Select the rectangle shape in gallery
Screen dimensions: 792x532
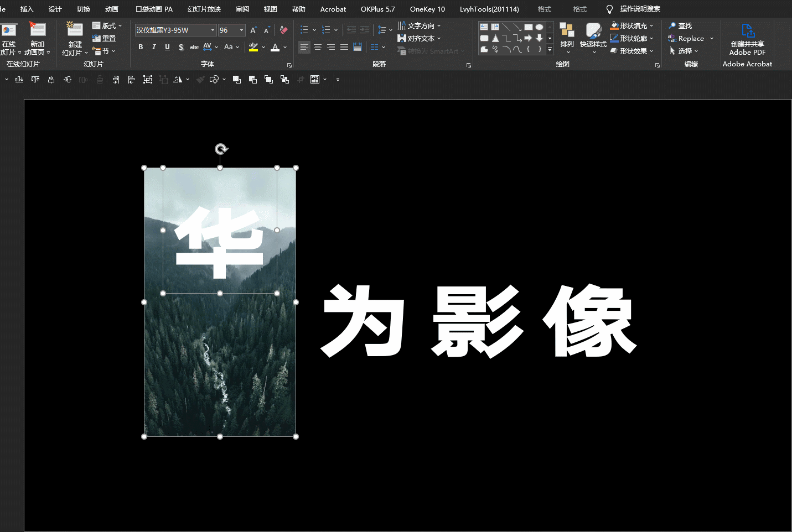[528, 27]
